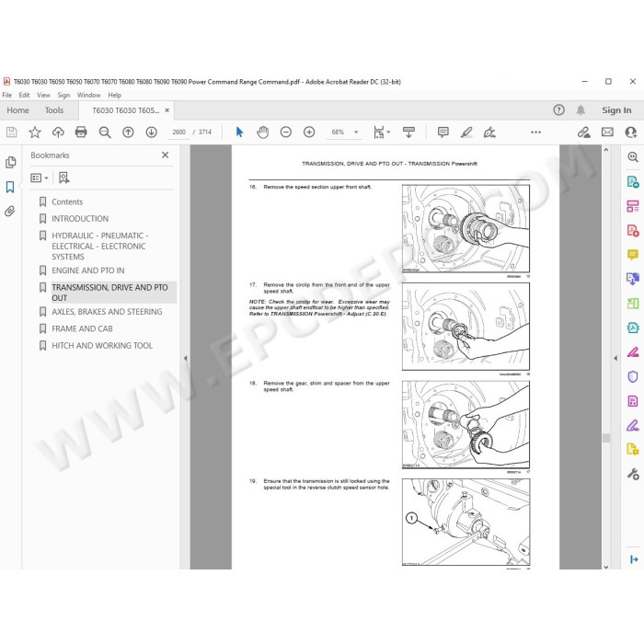Open the INTRODUCTION bookmark

pos(80,219)
